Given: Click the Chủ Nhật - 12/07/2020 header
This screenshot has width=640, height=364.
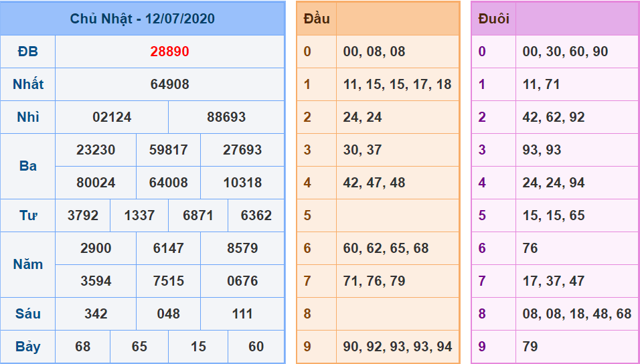Looking at the screenshot, I should tap(142, 19).
